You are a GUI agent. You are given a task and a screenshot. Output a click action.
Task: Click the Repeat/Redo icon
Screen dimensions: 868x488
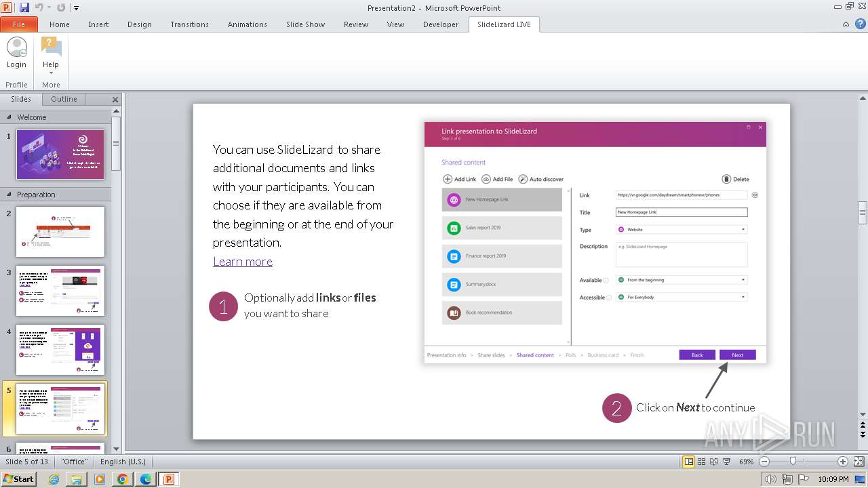coord(61,7)
